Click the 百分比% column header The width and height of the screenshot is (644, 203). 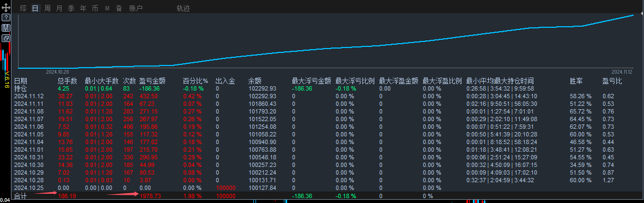click(196, 81)
